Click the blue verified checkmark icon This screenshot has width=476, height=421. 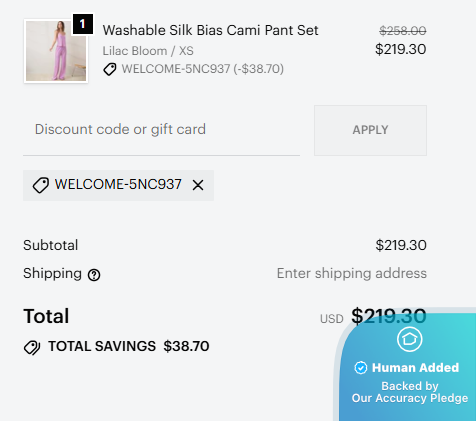361,368
